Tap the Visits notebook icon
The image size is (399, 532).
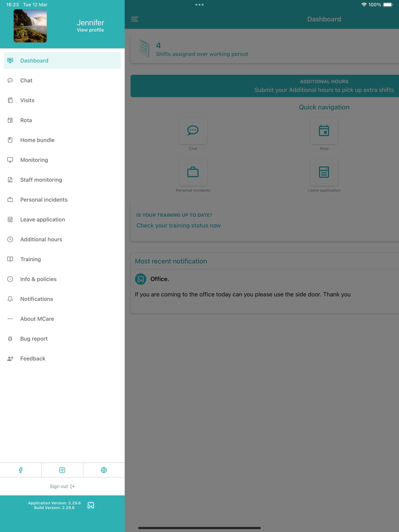10,100
